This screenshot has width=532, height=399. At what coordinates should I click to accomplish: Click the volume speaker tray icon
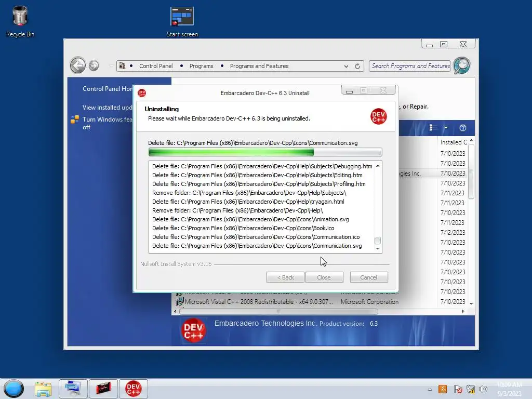coord(483,389)
